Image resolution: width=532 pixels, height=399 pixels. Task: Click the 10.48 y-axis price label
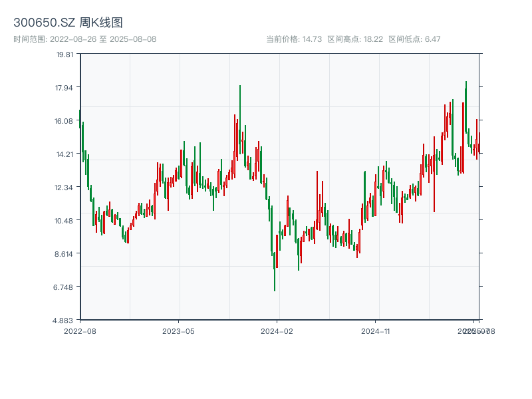point(65,221)
